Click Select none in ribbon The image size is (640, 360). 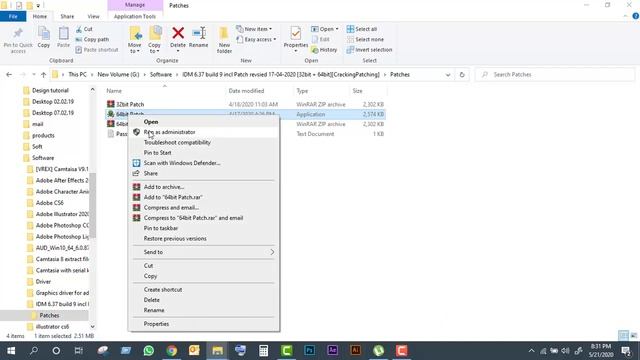365,40
